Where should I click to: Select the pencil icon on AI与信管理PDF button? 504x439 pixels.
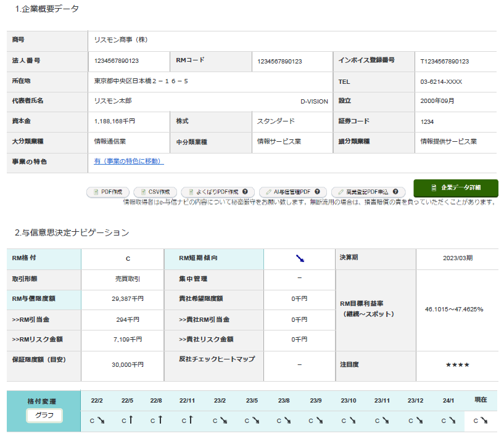coord(268,192)
